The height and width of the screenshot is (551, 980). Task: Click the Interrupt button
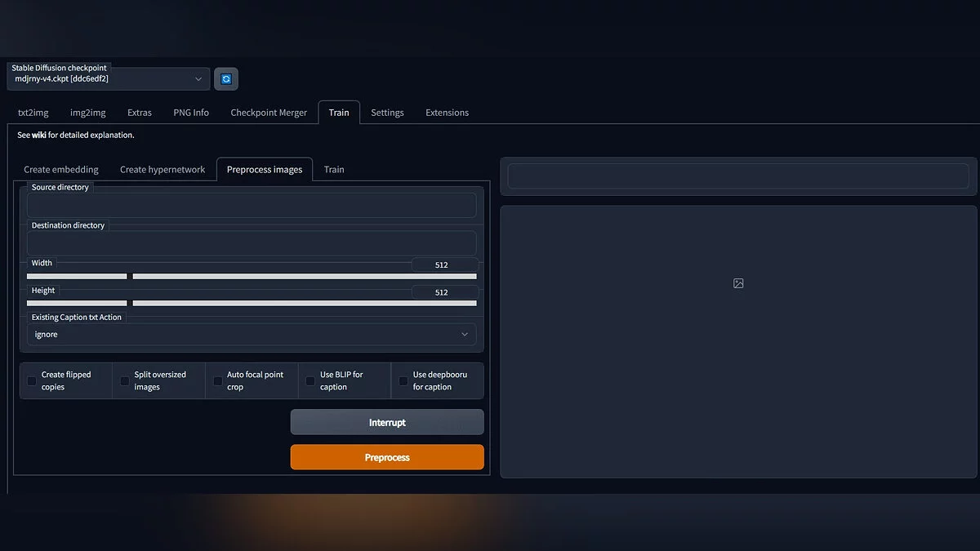[x=387, y=423]
